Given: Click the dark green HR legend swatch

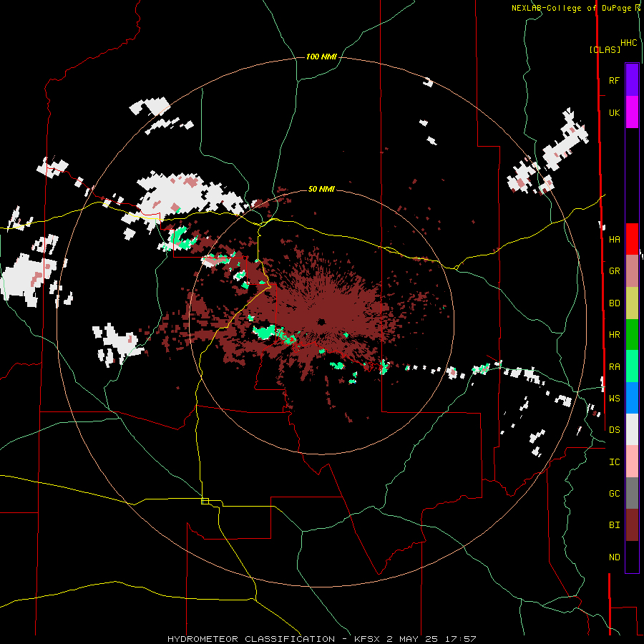Looking at the screenshot, I should coord(632,335).
